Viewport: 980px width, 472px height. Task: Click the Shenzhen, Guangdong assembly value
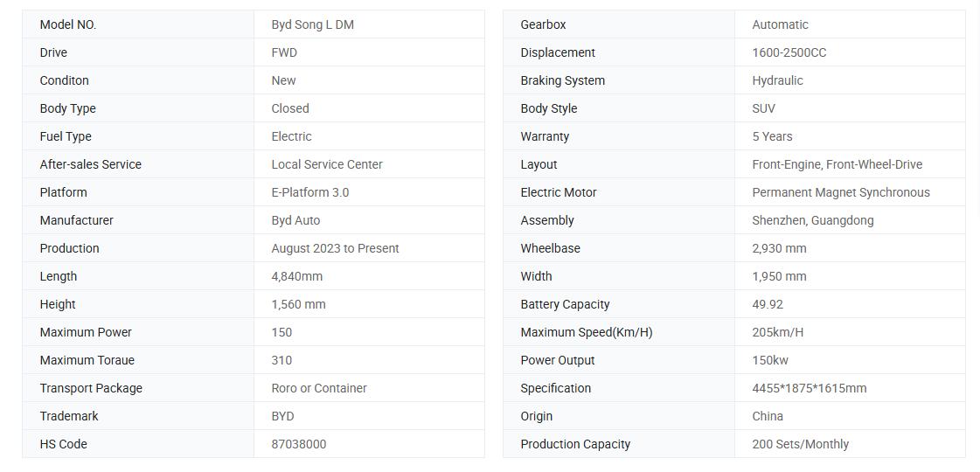[812, 220]
